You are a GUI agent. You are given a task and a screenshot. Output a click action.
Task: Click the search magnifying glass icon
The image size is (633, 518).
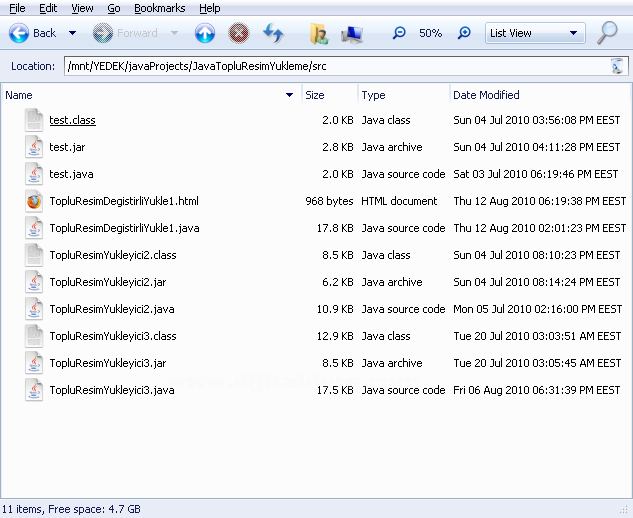[x=608, y=32]
